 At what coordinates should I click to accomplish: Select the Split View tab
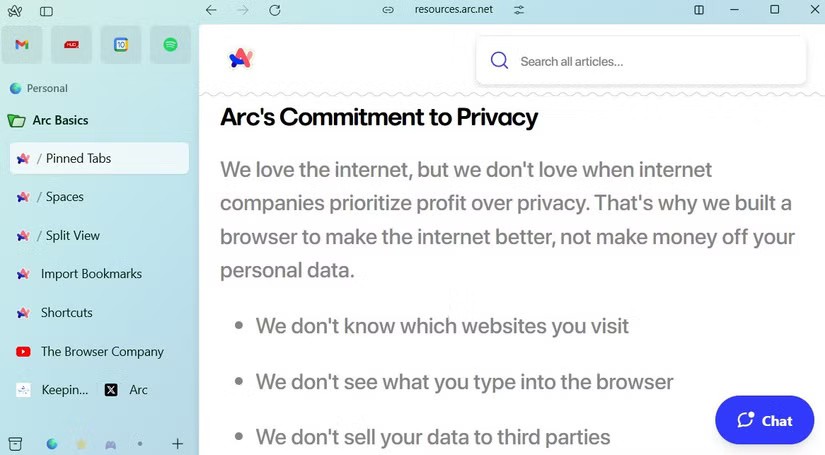(73, 236)
